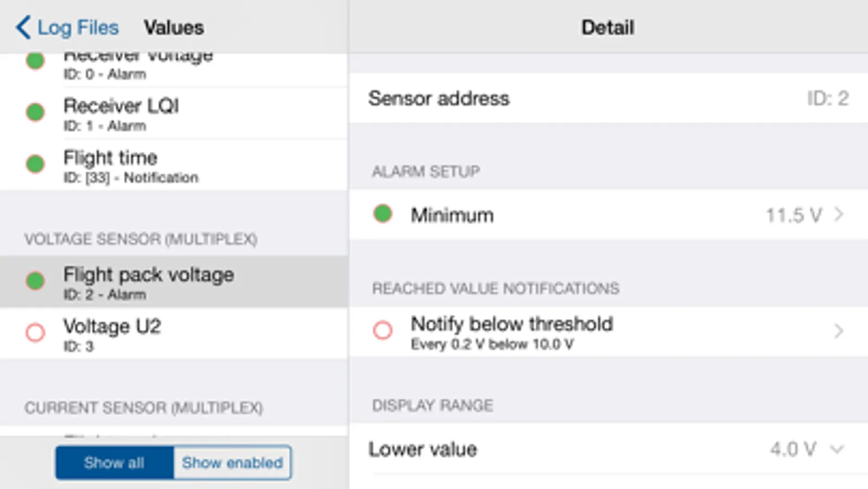Select the Flight time list entry

click(174, 165)
